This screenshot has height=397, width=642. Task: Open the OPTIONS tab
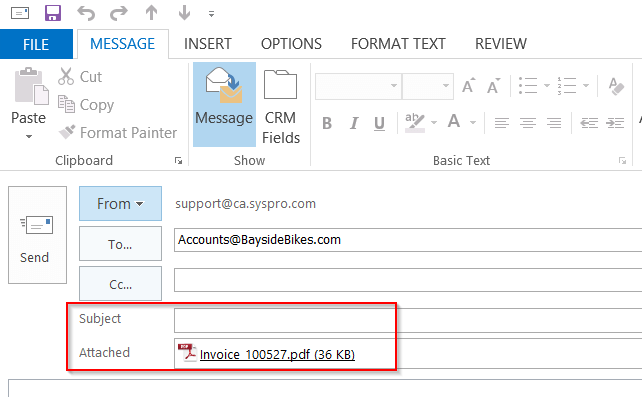tap(291, 44)
